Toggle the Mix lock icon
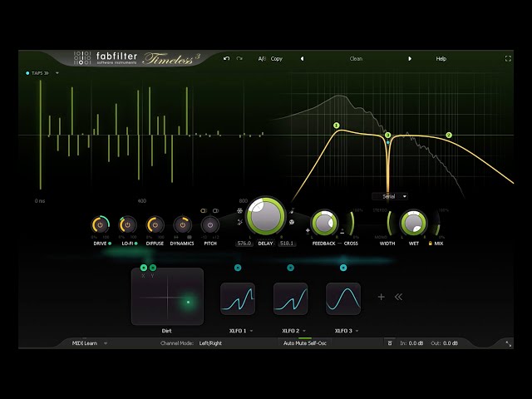 pyautogui.click(x=431, y=244)
